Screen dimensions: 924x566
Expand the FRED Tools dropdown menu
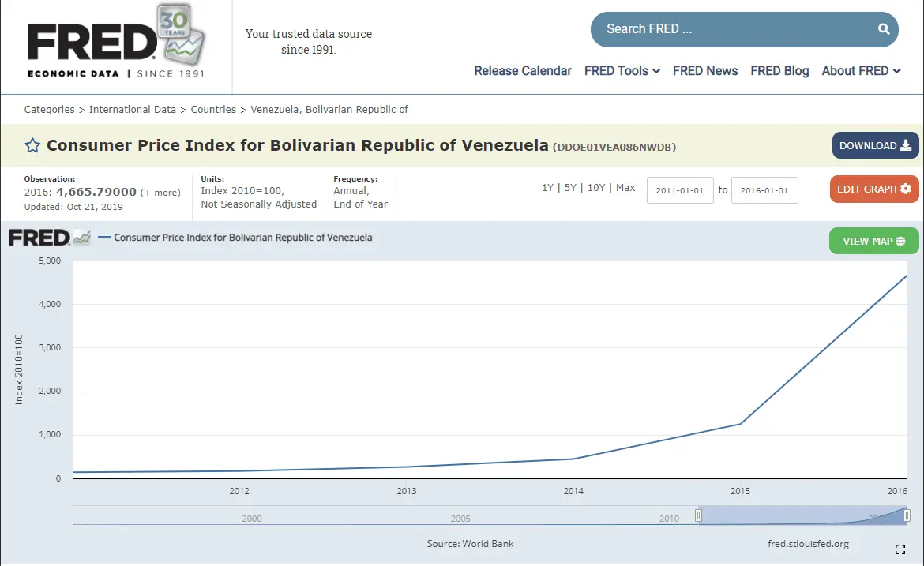pos(622,71)
